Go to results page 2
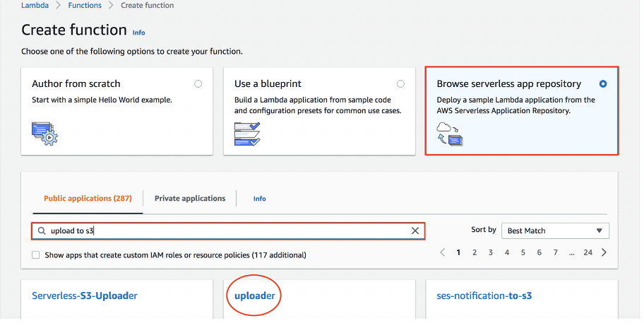 pyautogui.click(x=475, y=252)
